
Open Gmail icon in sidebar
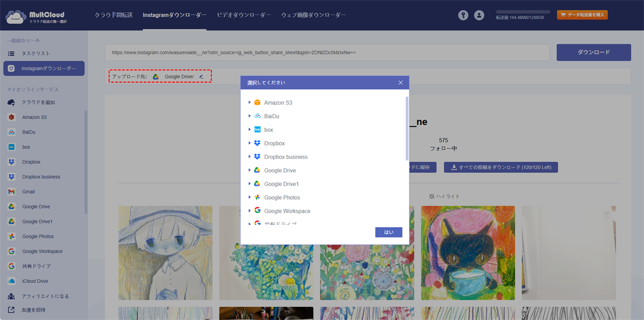pos(11,192)
